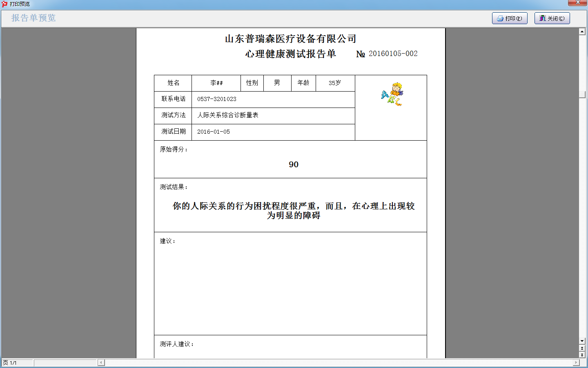This screenshot has width=588, height=368.
Task: Click the test method 人际关系综合诊断量表 cell
Action: (228, 115)
